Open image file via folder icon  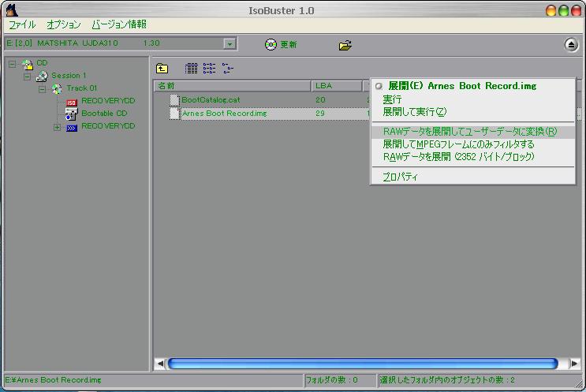pos(345,45)
